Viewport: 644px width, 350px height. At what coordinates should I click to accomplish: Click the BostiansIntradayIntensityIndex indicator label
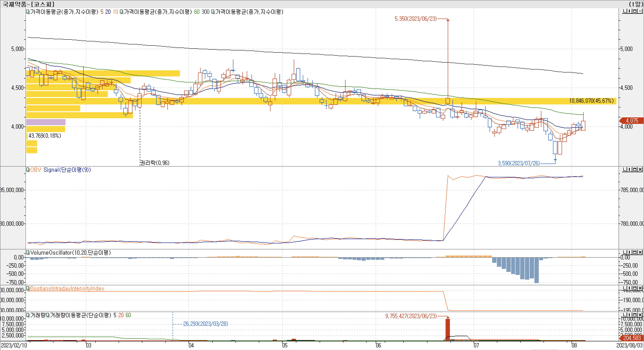coord(67,289)
